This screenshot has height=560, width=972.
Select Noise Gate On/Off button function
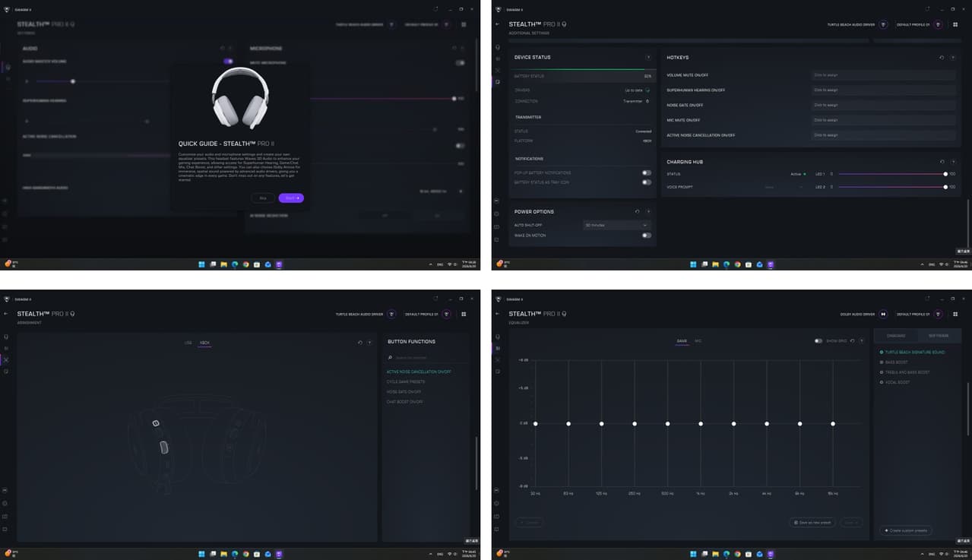click(x=404, y=391)
